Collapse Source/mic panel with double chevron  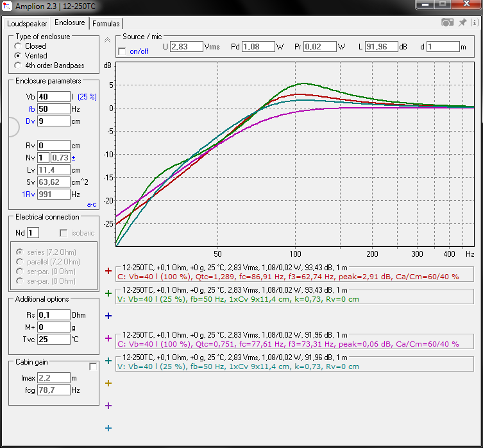pyautogui.click(x=107, y=40)
